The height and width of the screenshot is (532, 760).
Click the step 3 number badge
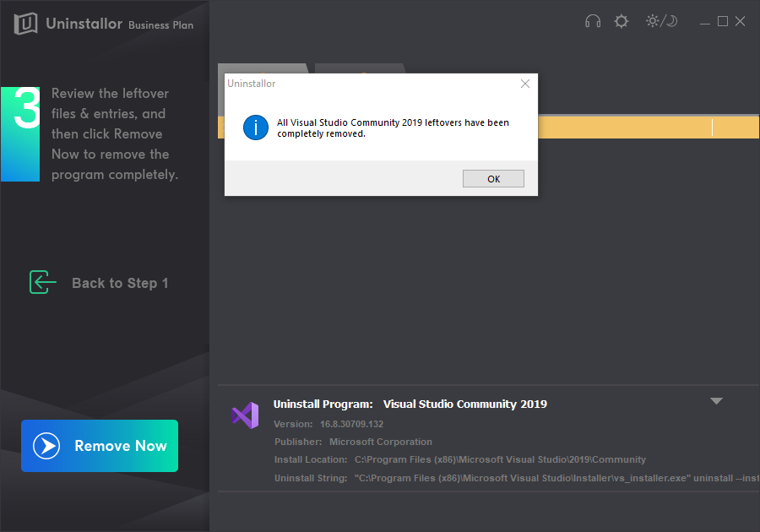20,134
